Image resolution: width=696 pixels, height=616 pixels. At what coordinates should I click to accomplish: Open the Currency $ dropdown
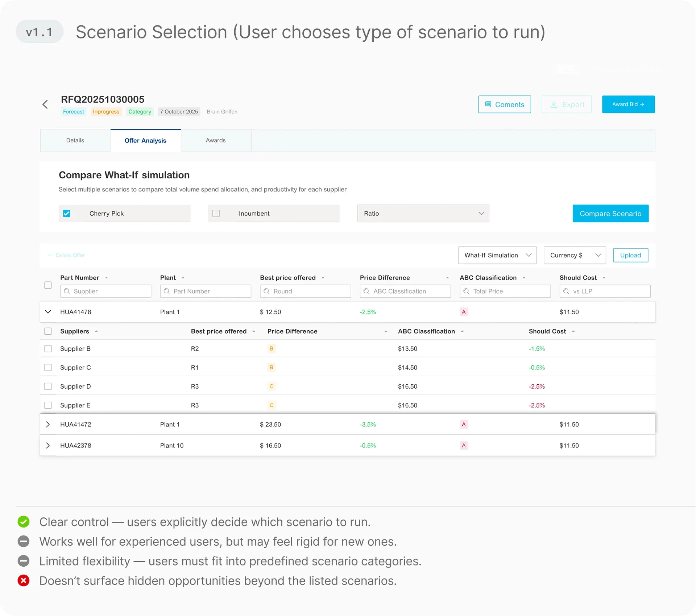[x=575, y=255]
